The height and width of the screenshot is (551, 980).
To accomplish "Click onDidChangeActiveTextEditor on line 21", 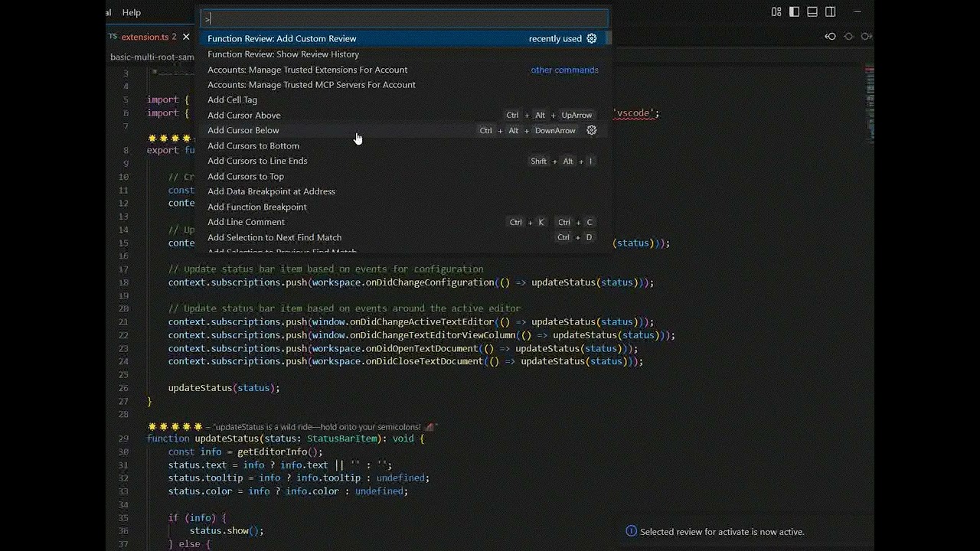I will [x=422, y=322].
